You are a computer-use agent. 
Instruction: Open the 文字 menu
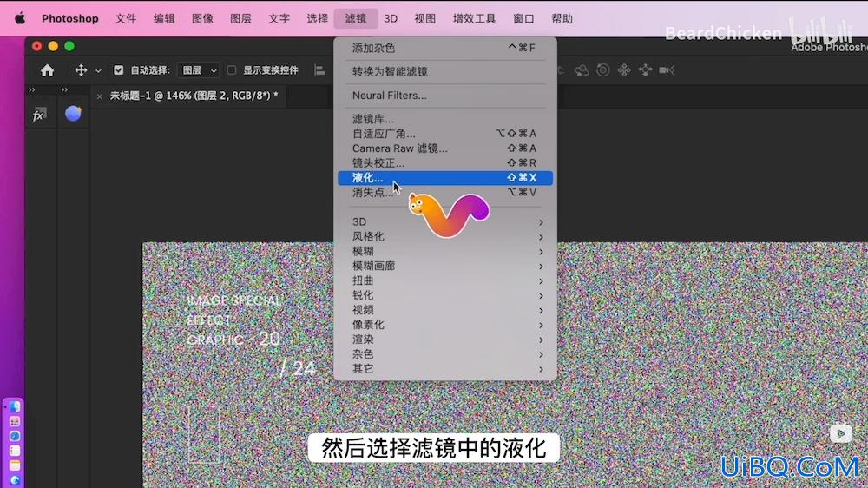click(279, 18)
